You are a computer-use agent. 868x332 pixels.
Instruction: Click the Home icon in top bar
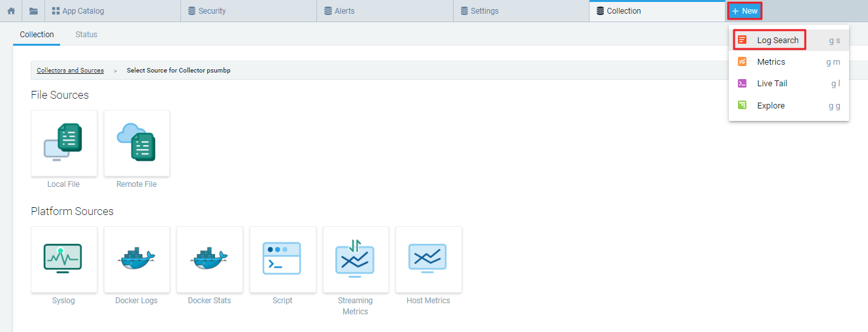tap(11, 11)
